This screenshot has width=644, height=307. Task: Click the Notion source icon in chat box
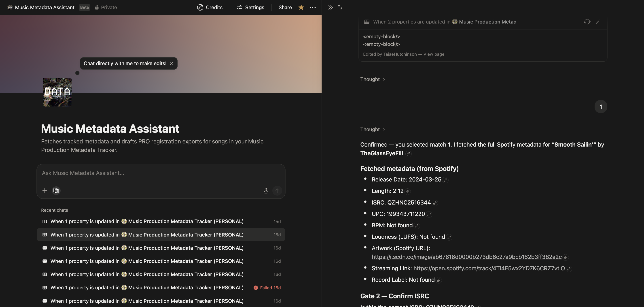tap(56, 191)
